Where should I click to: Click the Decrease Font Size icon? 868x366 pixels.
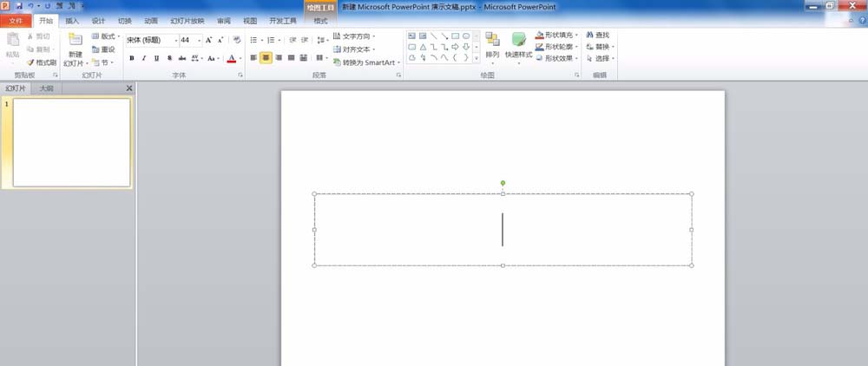click(x=220, y=41)
